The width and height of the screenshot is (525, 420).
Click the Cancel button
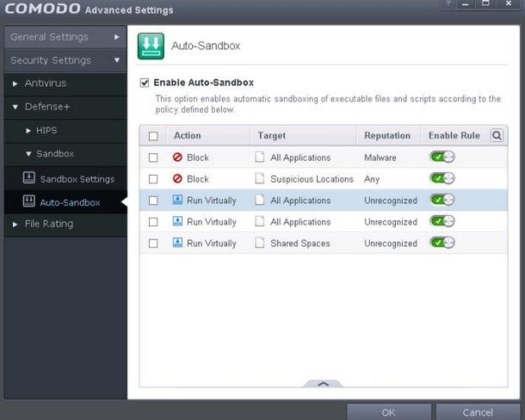coord(478,412)
